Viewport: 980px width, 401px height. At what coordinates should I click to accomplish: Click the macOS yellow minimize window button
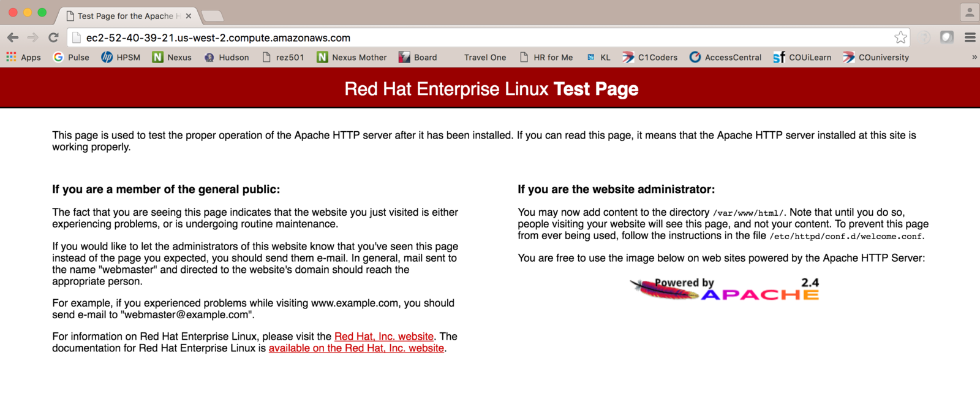tap(28, 12)
